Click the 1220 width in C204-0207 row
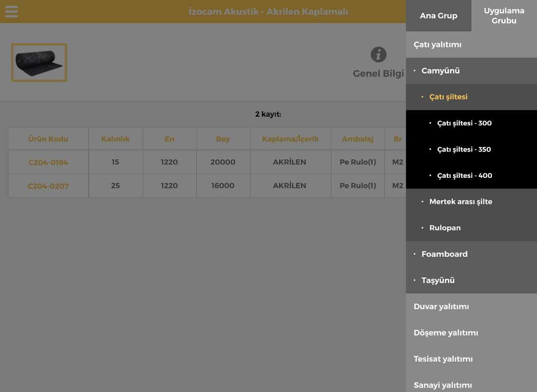The width and height of the screenshot is (537, 392). point(169,186)
